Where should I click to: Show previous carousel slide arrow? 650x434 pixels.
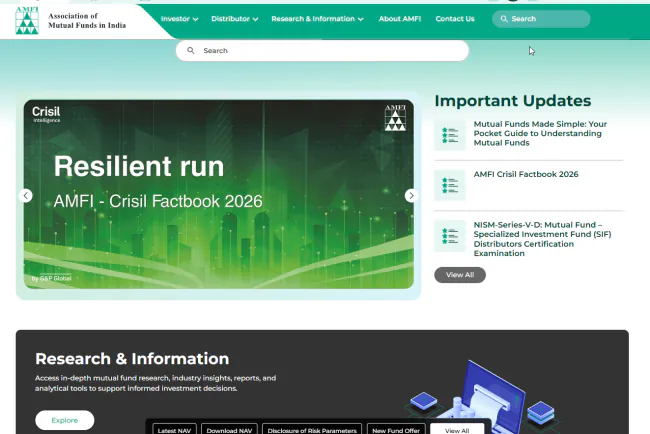(26, 196)
